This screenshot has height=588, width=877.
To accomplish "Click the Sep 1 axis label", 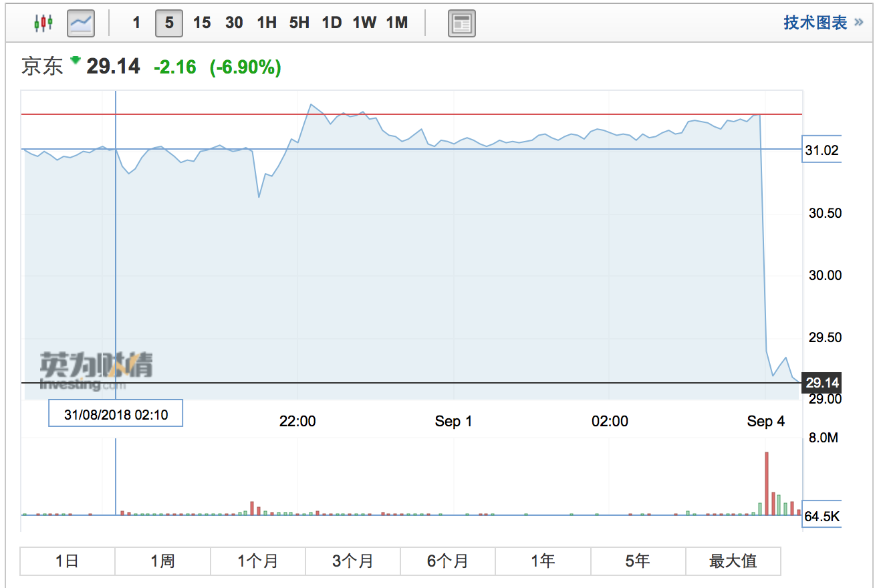I will (x=453, y=422).
